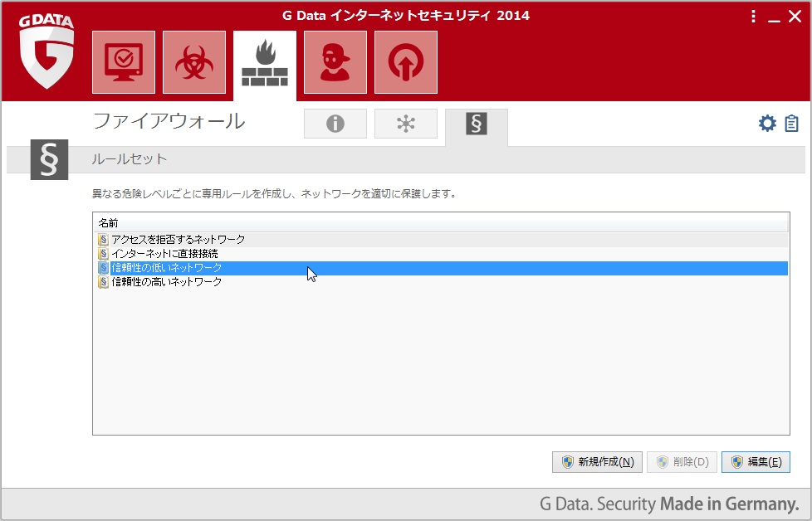Screen dimensions: 812x521
Task: Select 信頼性の低いネットワーク rule set
Action: pyautogui.click(x=166, y=268)
